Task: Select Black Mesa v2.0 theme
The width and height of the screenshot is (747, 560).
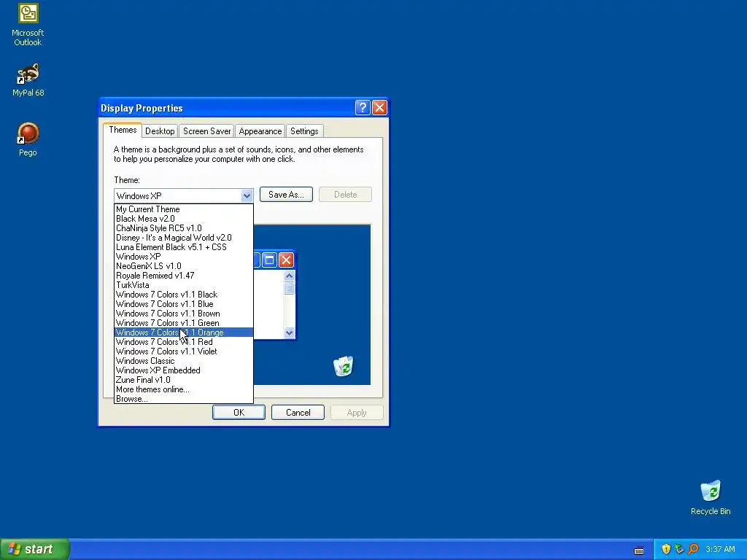Action: point(184,219)
